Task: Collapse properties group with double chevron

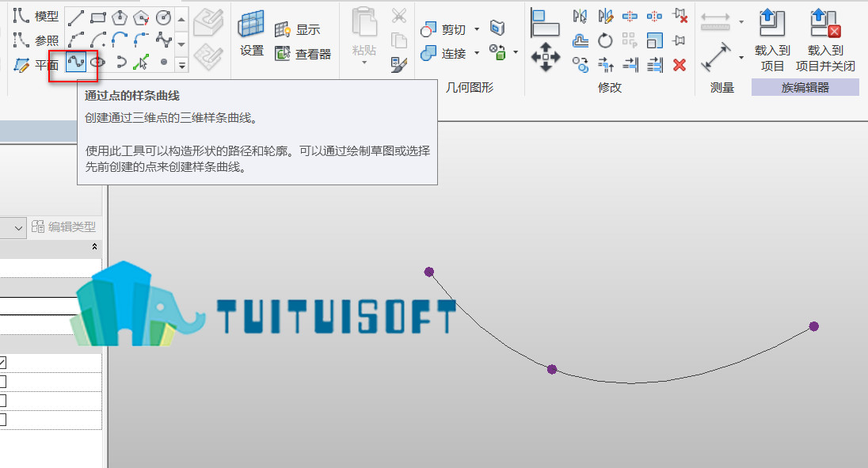Action: [x=95, y=247]
